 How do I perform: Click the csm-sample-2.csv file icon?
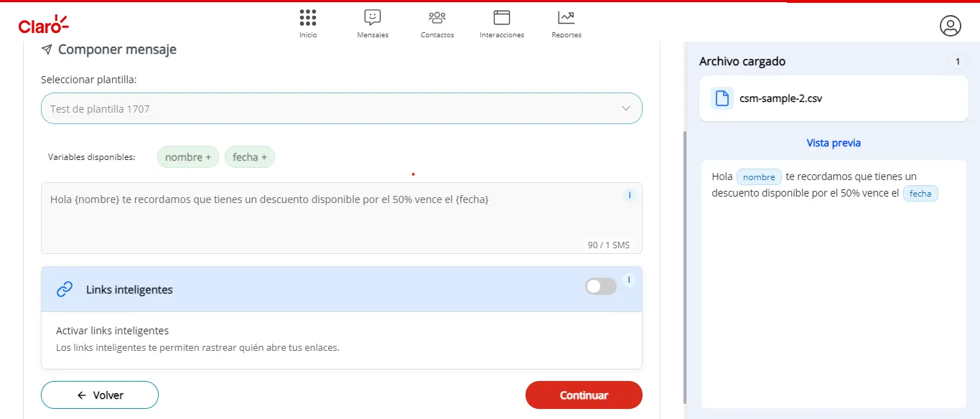click(x=722, y=98)
